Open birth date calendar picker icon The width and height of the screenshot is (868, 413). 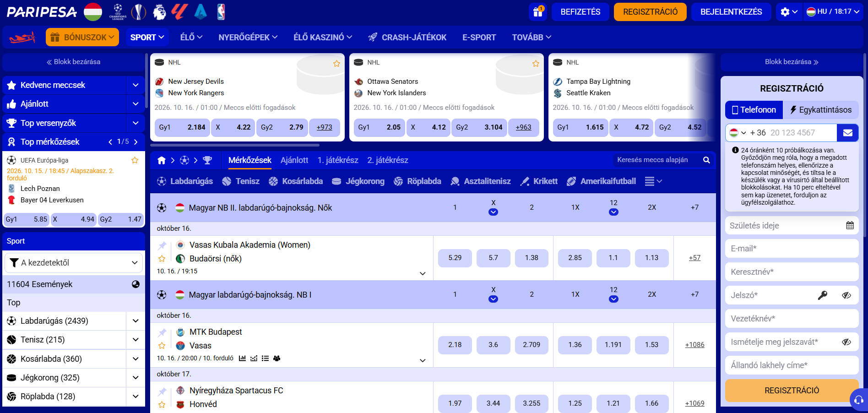pyautogui.click(x=850, y=225)
